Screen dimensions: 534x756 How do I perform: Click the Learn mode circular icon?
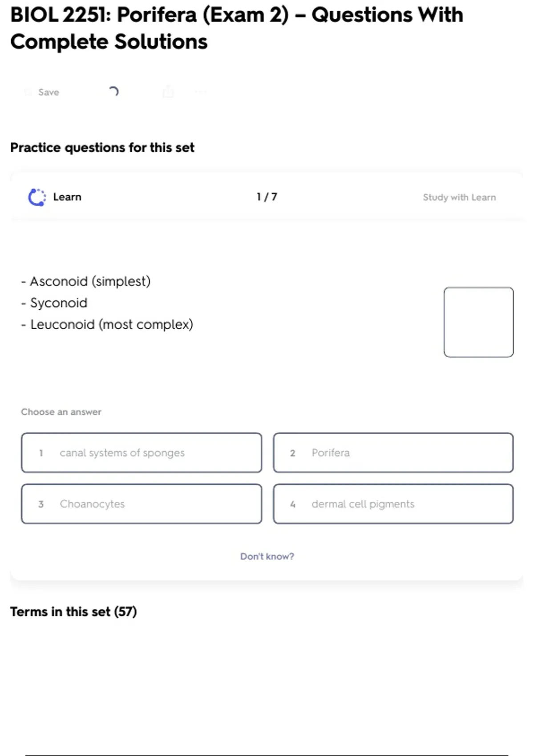pyautogui.click(x=37, y=197)
